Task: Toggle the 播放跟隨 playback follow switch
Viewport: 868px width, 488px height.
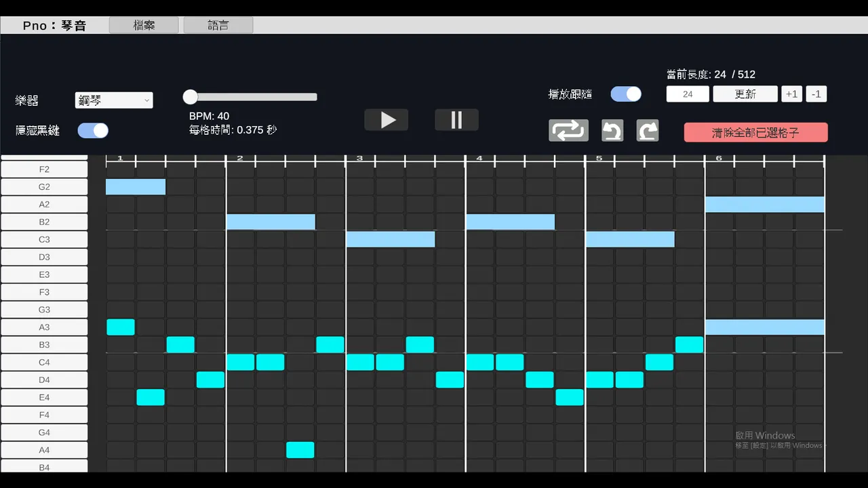Action: 626,94
